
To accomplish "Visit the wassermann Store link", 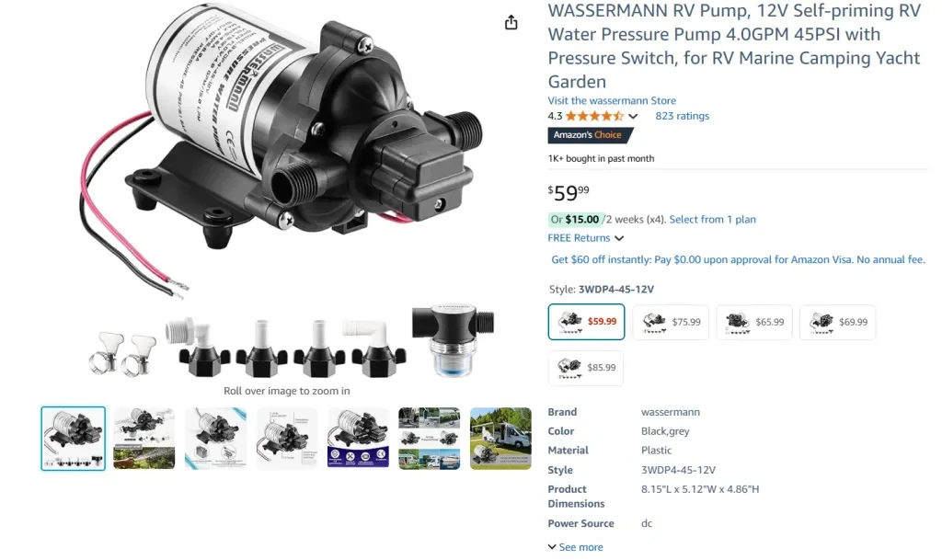I will tap(612, 101).
